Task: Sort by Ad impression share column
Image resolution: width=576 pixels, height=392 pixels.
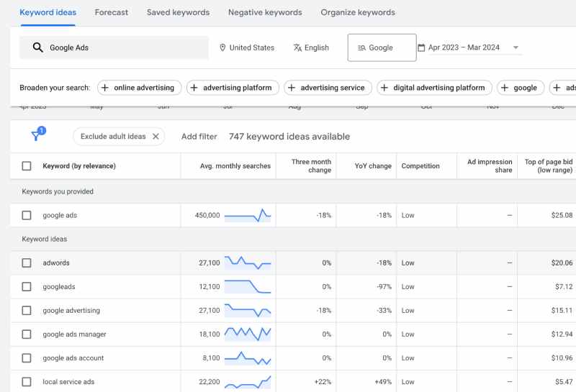Action: [490, 166]
